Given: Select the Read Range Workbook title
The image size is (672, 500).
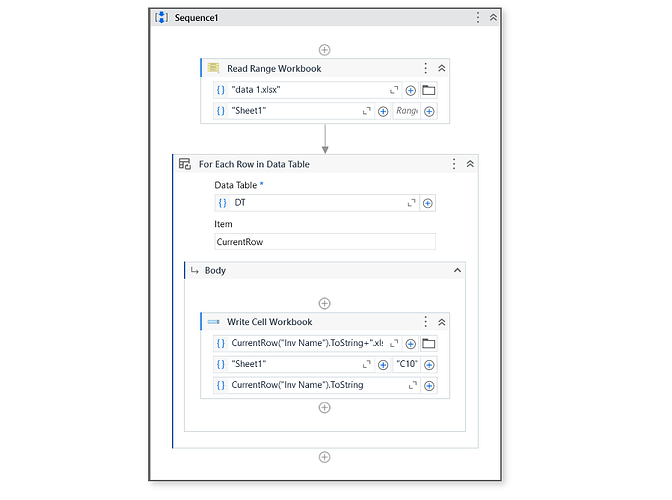Looking at the screenshot, I should tap(274, 69).
